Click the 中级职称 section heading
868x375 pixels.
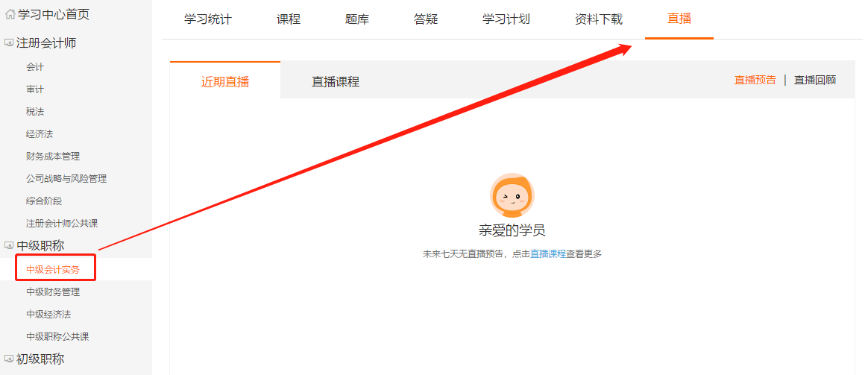pos(40,245)
